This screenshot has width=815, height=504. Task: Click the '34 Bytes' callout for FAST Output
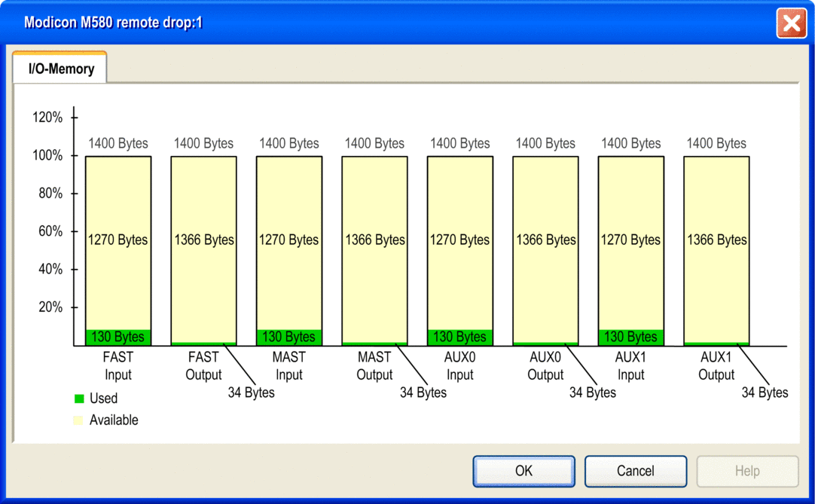[251, 393]
